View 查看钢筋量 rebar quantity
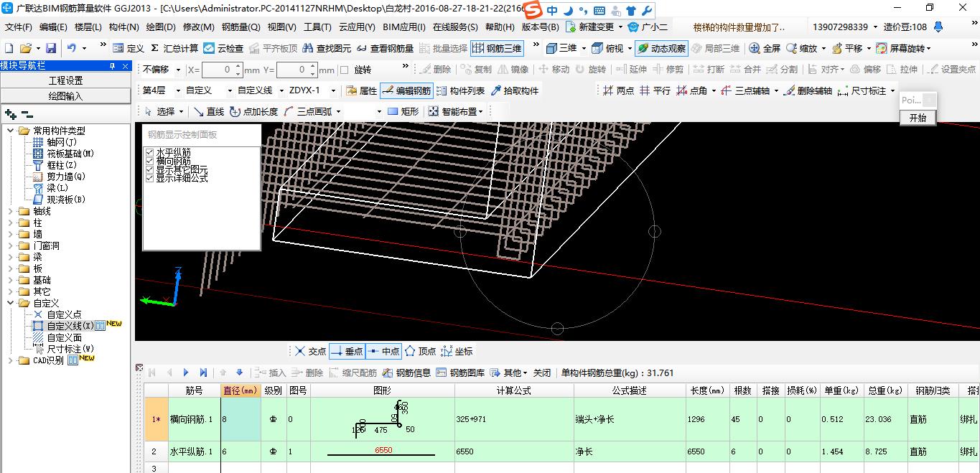The height and width of the screenshot is (473, 980). tap(385, 48)
